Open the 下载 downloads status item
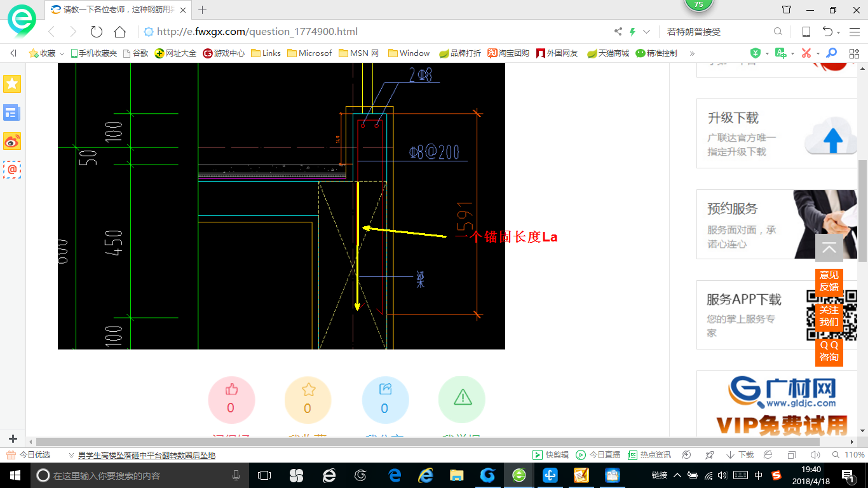This screenshot has height=488, width=868. 740,455
